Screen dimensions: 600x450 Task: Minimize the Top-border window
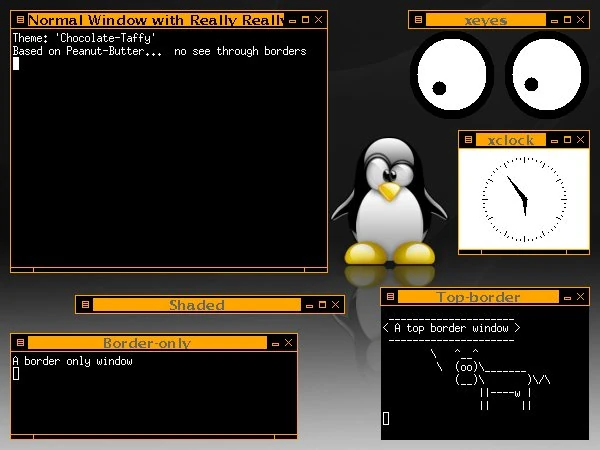pos(567,297)
